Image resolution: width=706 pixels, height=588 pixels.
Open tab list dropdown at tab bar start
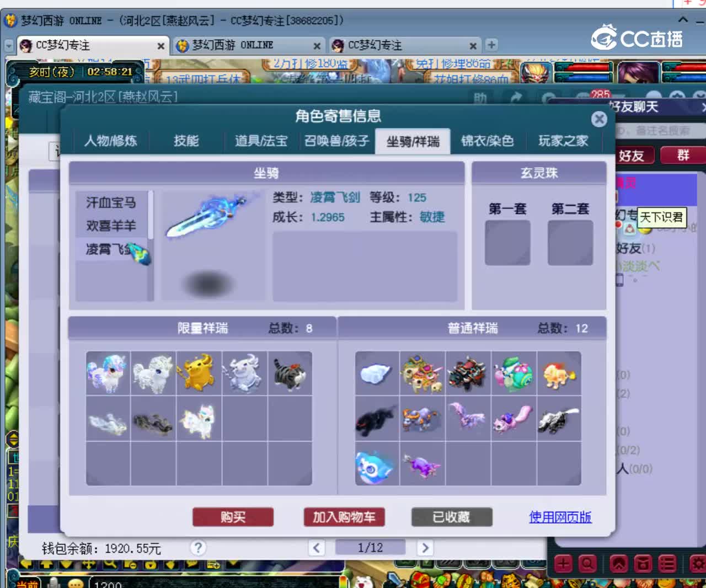coord(9,45)
